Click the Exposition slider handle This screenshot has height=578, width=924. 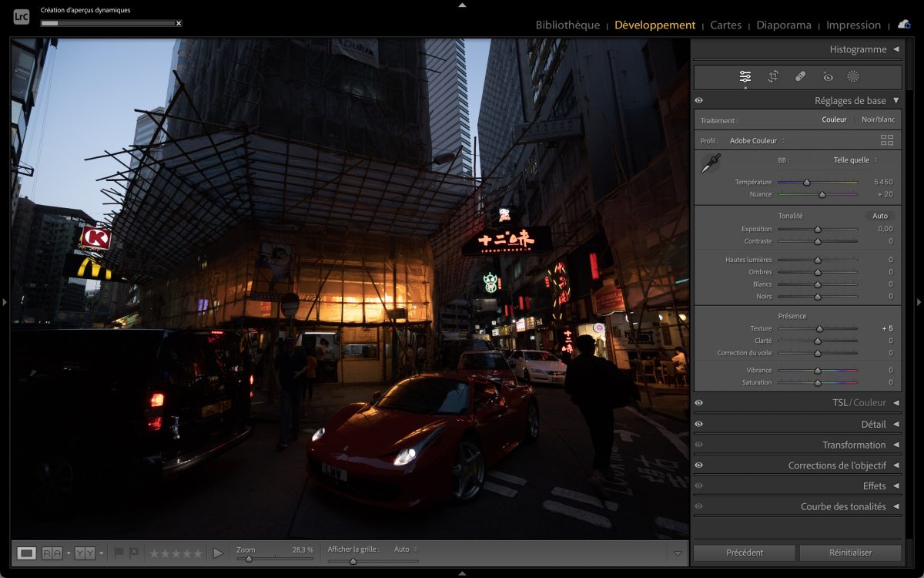click(x=818, y=229)
